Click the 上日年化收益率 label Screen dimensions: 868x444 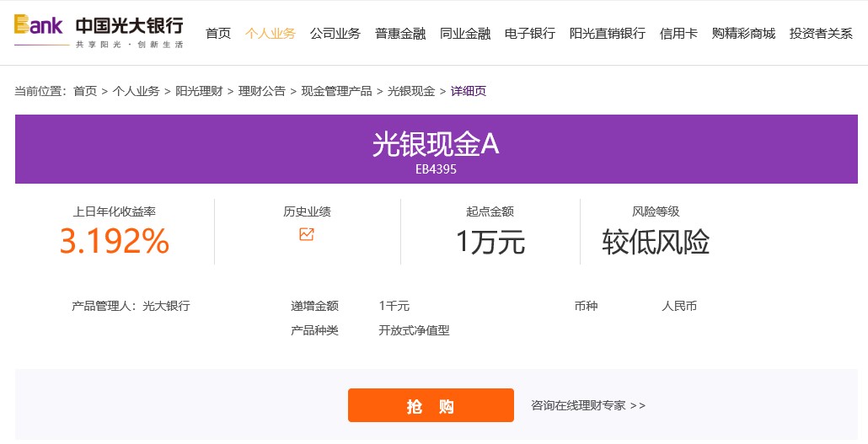(115, 211)
